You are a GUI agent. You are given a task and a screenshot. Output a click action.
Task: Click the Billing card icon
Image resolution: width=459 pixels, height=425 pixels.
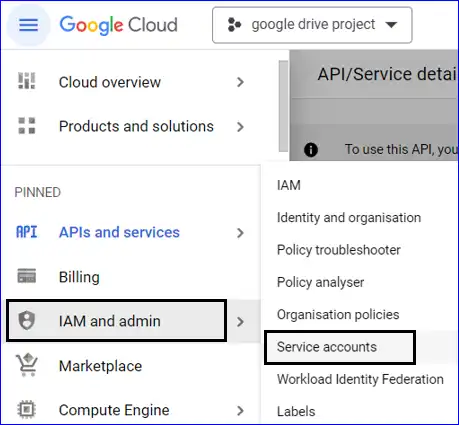26,276
